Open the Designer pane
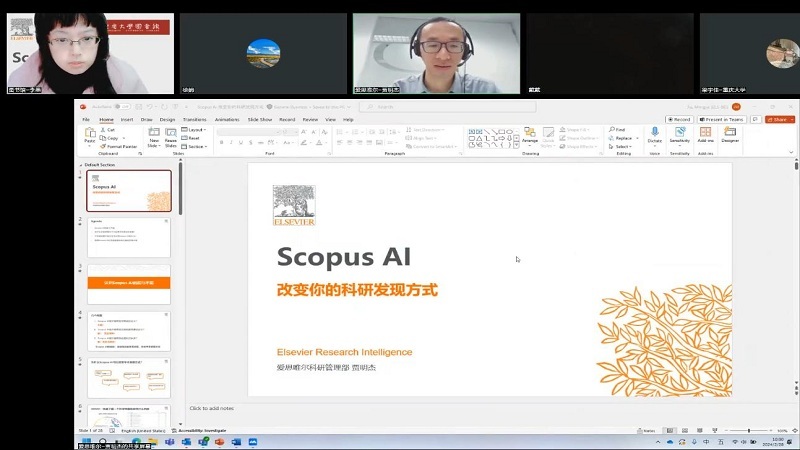 (x=730, y=135)
